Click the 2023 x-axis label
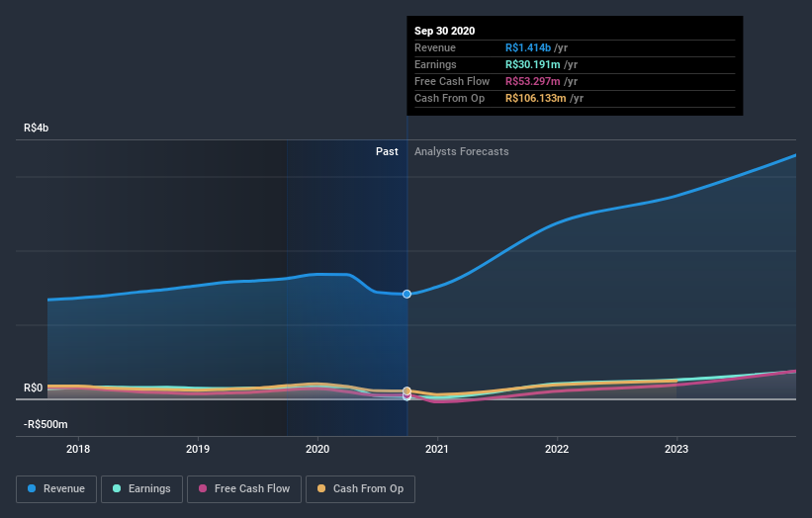 (677, 449)
